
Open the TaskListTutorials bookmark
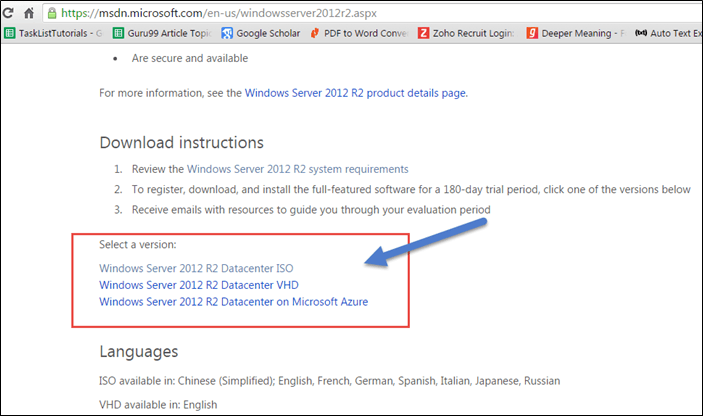pyautogui.click(x=53, y=33)
